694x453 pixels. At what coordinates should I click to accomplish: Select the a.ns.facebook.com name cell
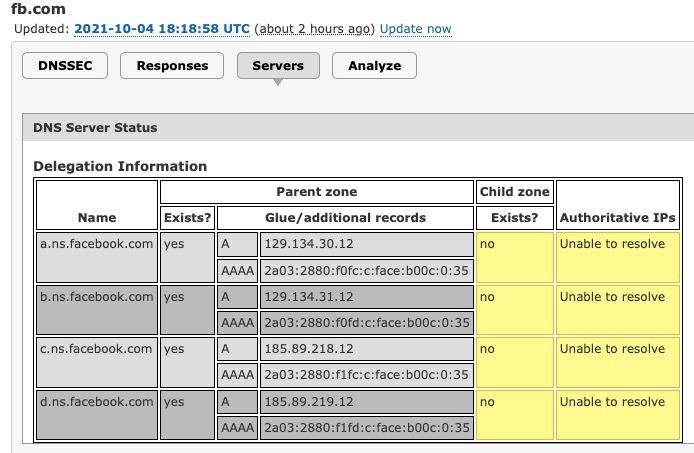(x=97, y=257)
